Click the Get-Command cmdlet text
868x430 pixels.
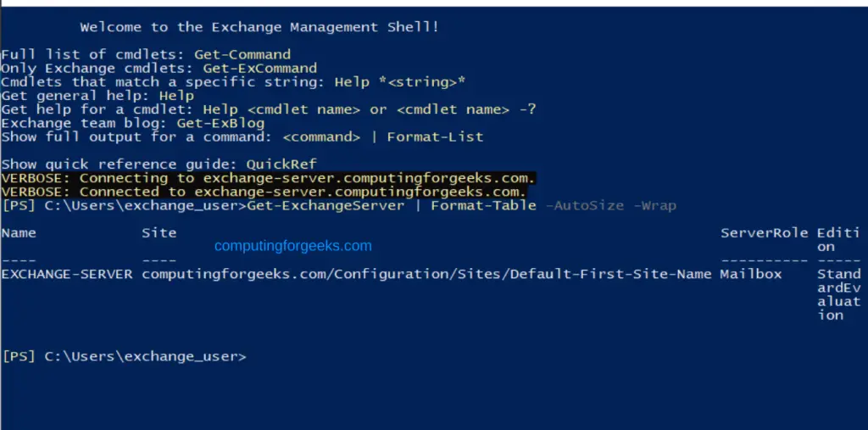click(242, 54)
